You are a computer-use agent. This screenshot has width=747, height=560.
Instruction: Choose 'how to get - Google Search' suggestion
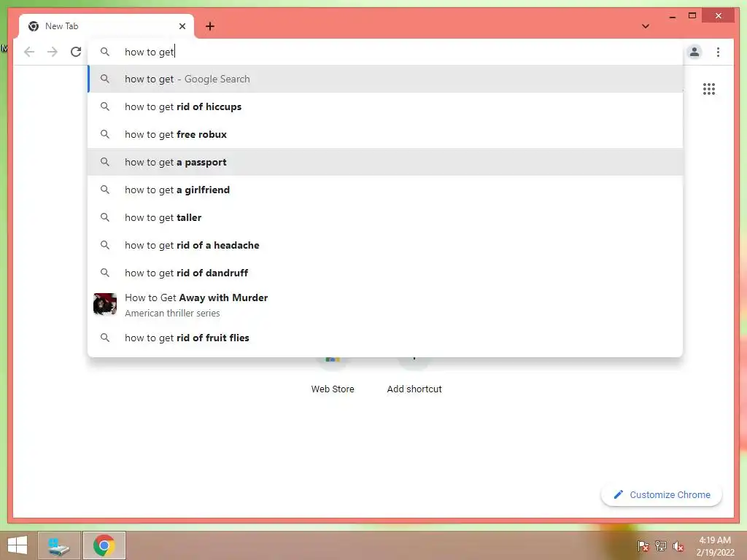[385, 79]
